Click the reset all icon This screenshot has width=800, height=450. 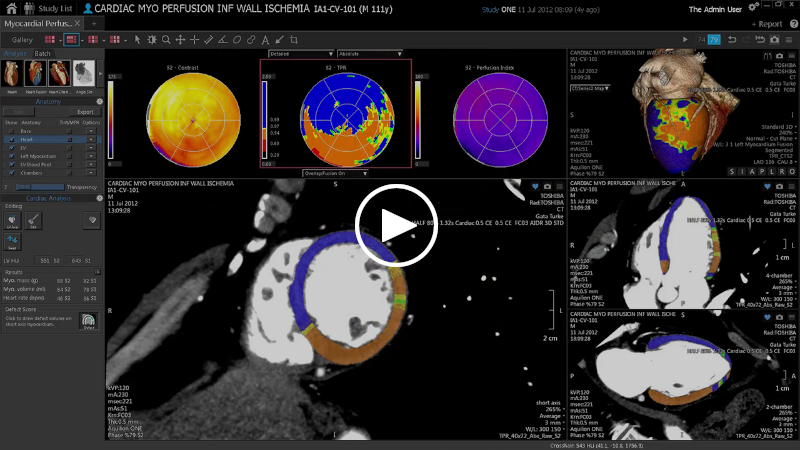pyautogui.click(x=760, y=39)
